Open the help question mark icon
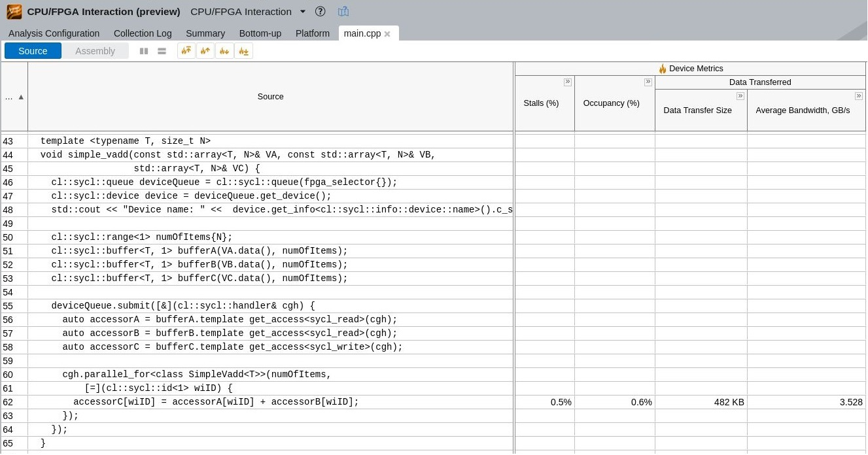 320,11
